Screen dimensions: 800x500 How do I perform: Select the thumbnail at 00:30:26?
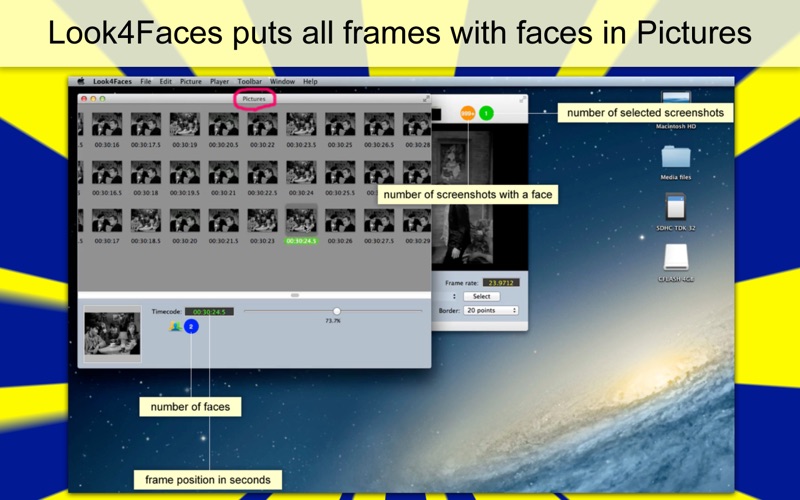340,220
